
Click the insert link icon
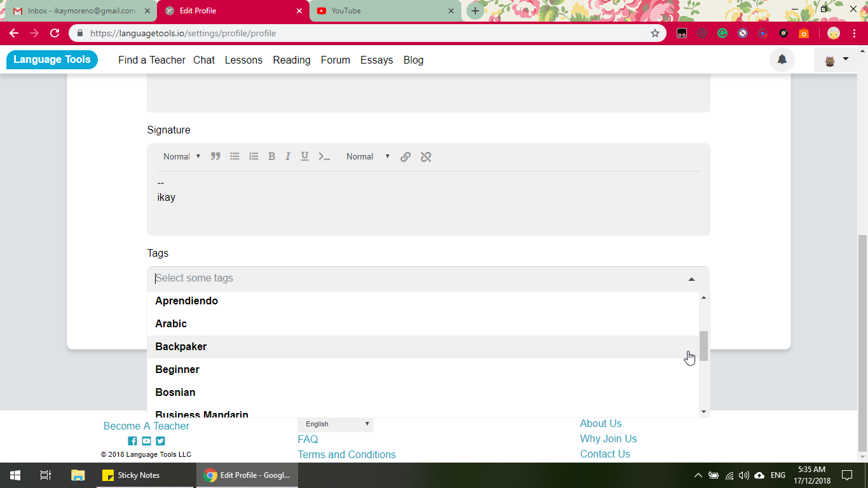[405, 156]
